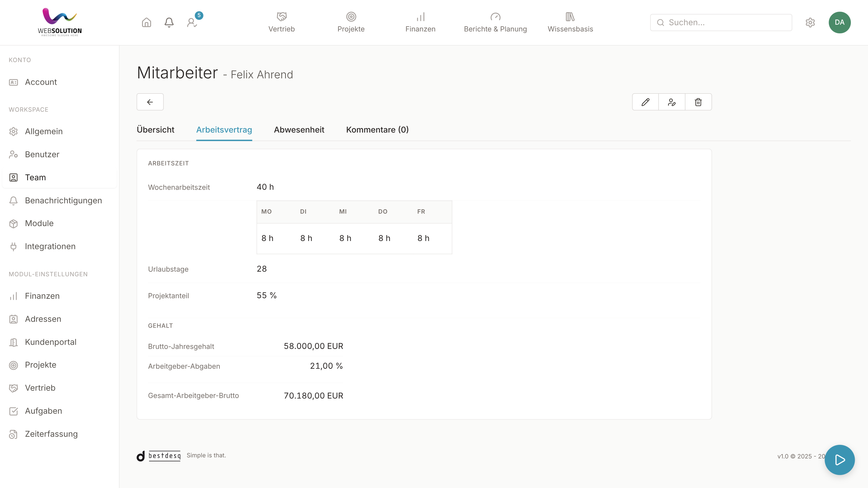Open the Vertrieb handshake menu in header
Viewport: 868px width, 488px height.
coord(281,22)
